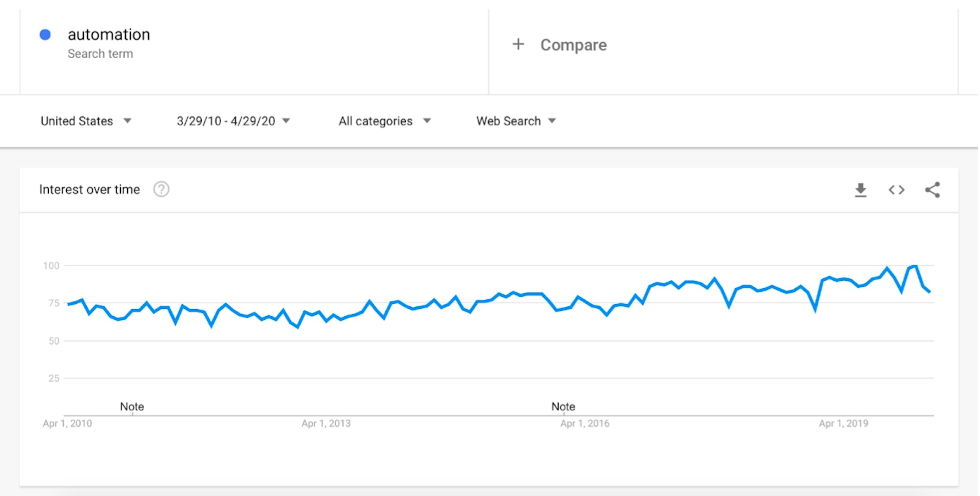Click the Apr 1, 2019 axis label
This screenshot has width=980, height=496.
tap(843, 423)
